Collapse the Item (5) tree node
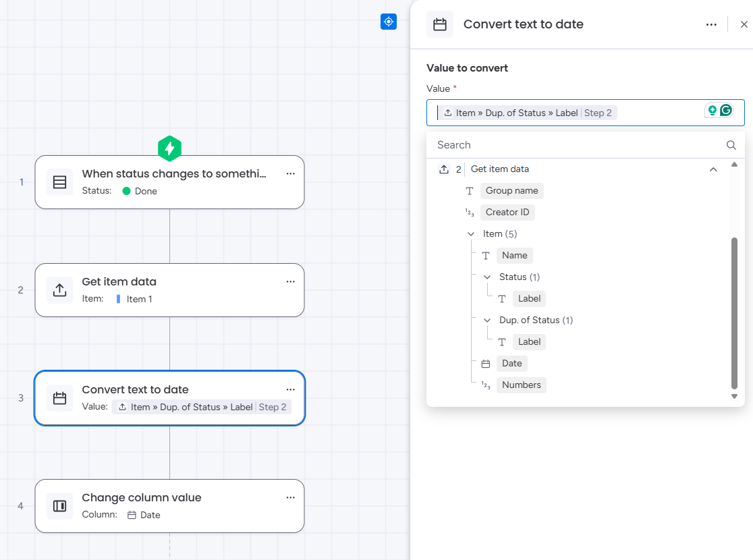 471,234
